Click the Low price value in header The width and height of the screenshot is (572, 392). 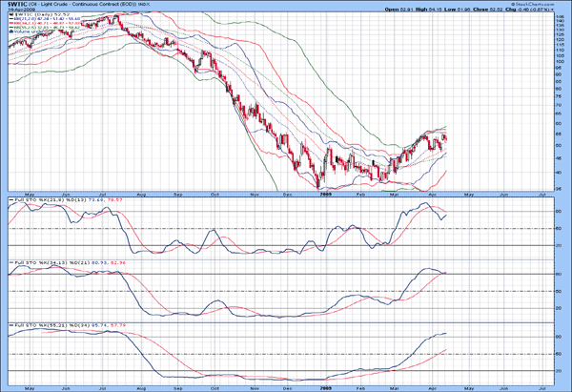(467, 10)
